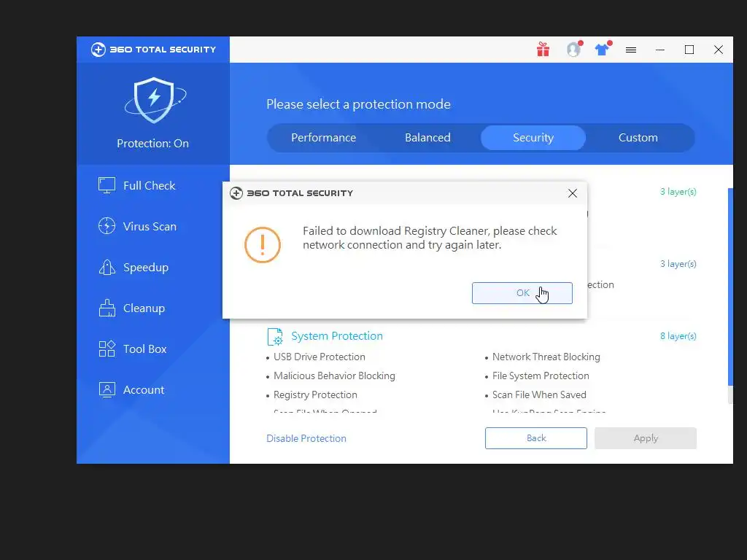Select the Performance protection mode
Image resolution: width=747 pixels, height=560 pixels.
coord(323,138)
